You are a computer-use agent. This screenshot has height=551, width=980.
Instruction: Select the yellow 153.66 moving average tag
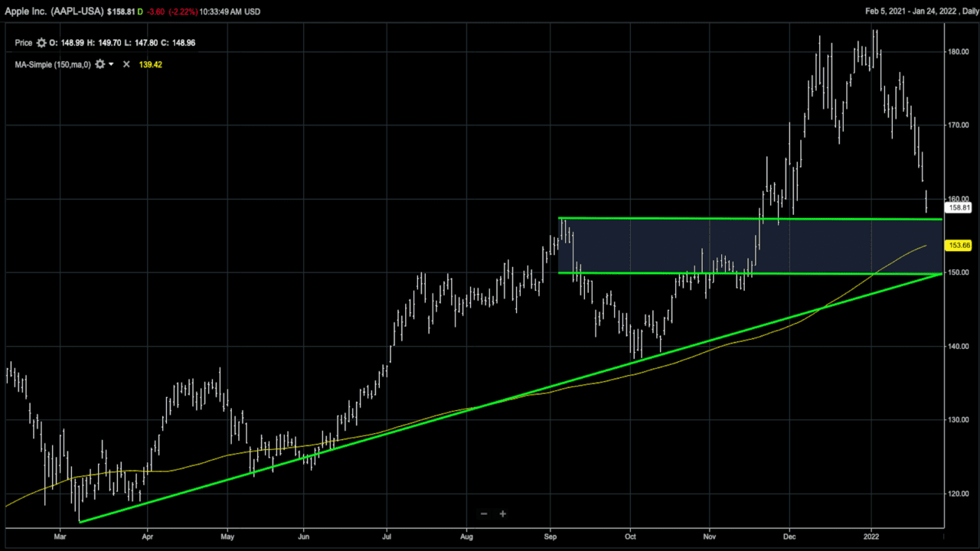[959, 245]
